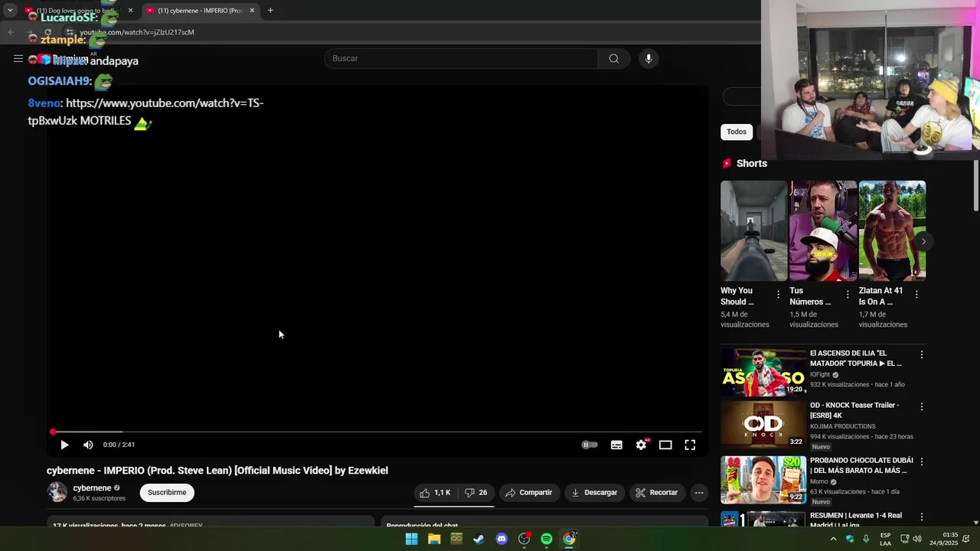The width and height of the screenshot is (980, 551).
Task: Open more actions ellipsis below video
Action: pyautogui.click(x=699, y=493)
